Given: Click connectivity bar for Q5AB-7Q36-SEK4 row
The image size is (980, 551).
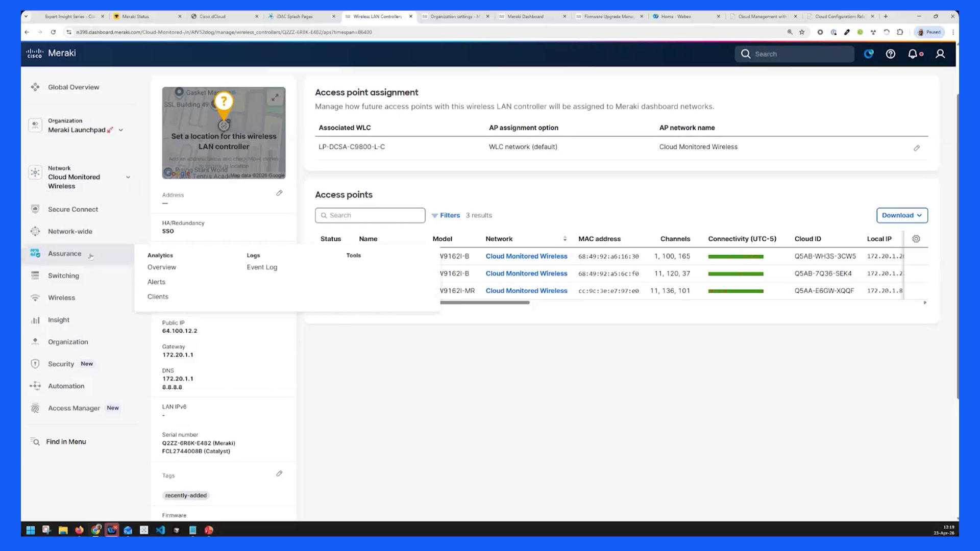Looking at the screenshot, I should (736, 274).
